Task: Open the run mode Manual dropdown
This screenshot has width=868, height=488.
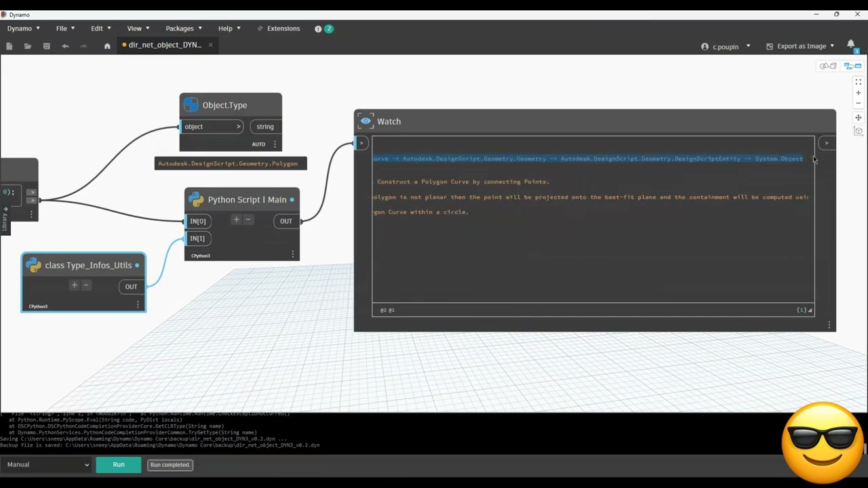Action: click(x=46, y=465)
